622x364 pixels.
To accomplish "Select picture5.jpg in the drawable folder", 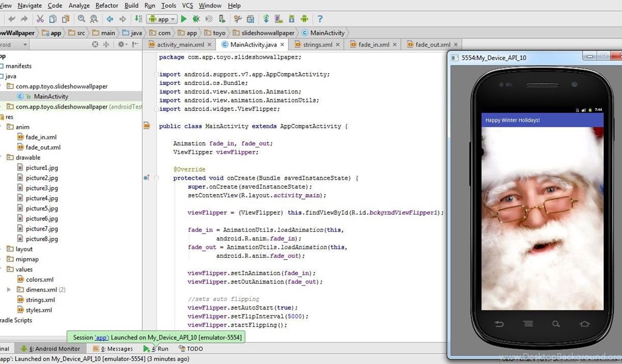I will pos(42,208).
